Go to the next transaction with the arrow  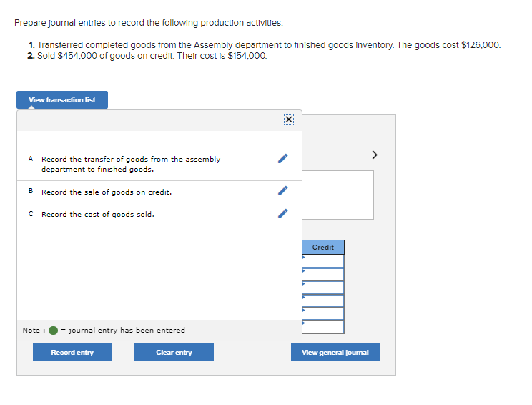coord(375,155)
